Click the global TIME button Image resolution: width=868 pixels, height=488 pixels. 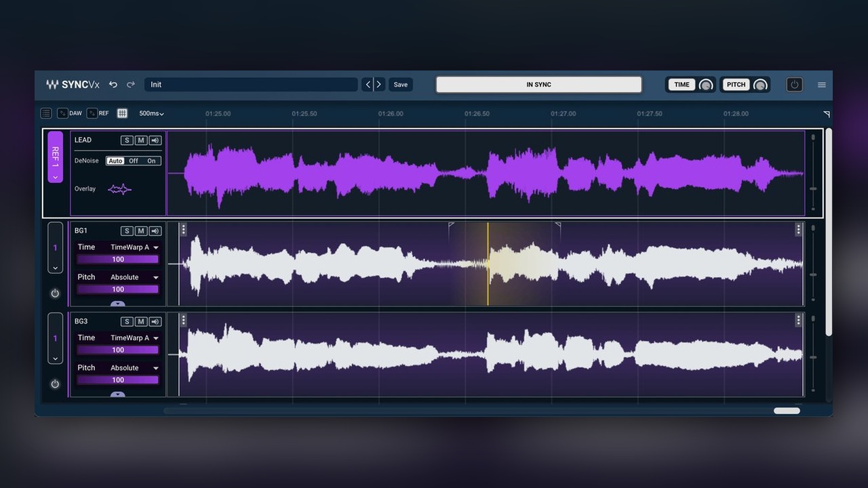tap(682, 85)
